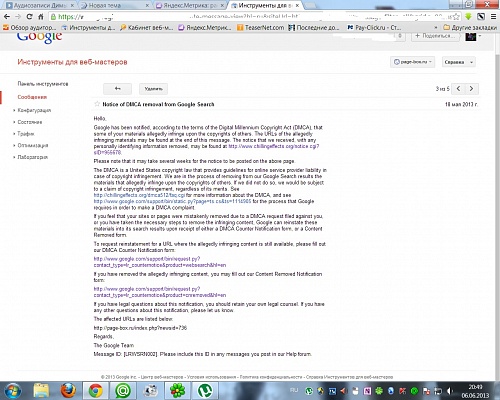
Task: Open the Инструменты д... bookmark
Action: pos(89,28)
